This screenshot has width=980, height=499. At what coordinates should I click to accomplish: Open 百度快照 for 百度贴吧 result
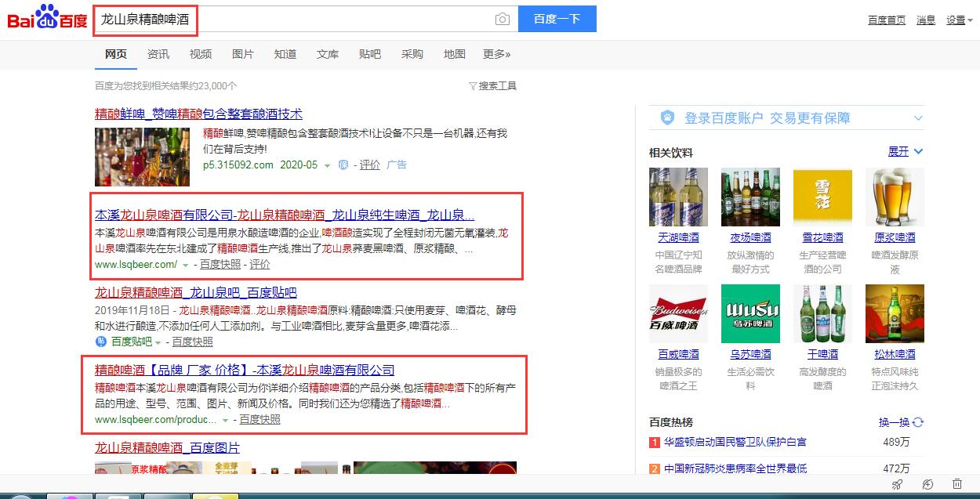click(x=193, y=342)
